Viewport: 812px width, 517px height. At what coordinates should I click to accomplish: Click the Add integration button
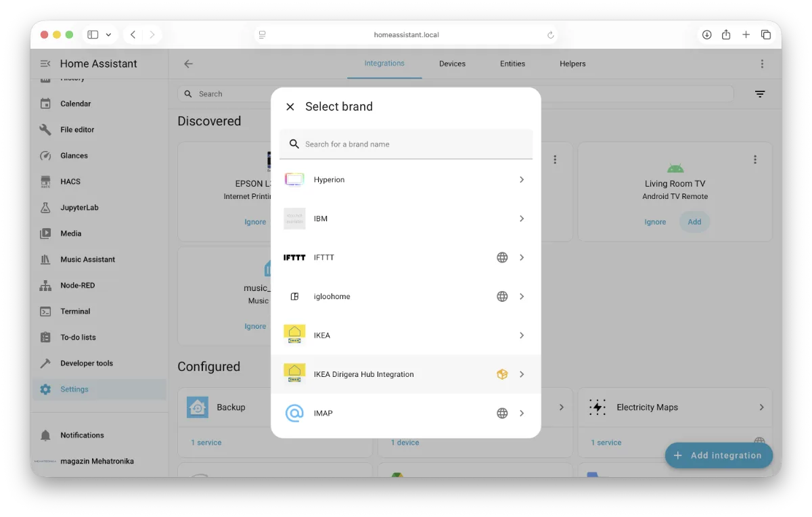(718, 455)
